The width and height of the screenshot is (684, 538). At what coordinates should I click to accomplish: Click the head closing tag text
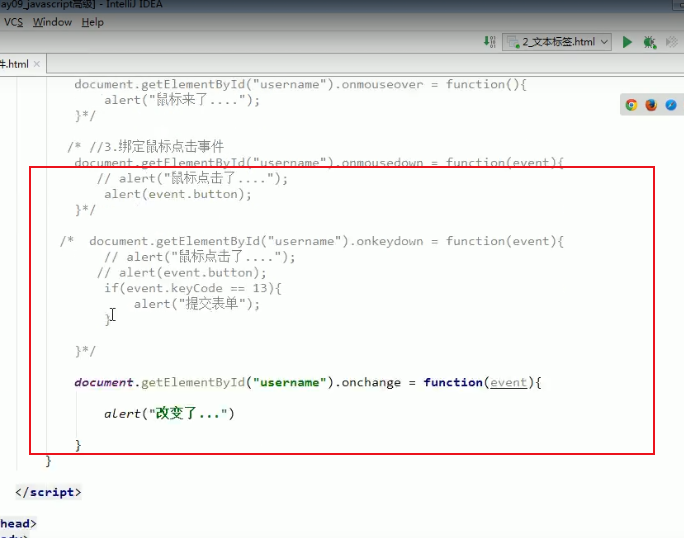coord(18,523)
